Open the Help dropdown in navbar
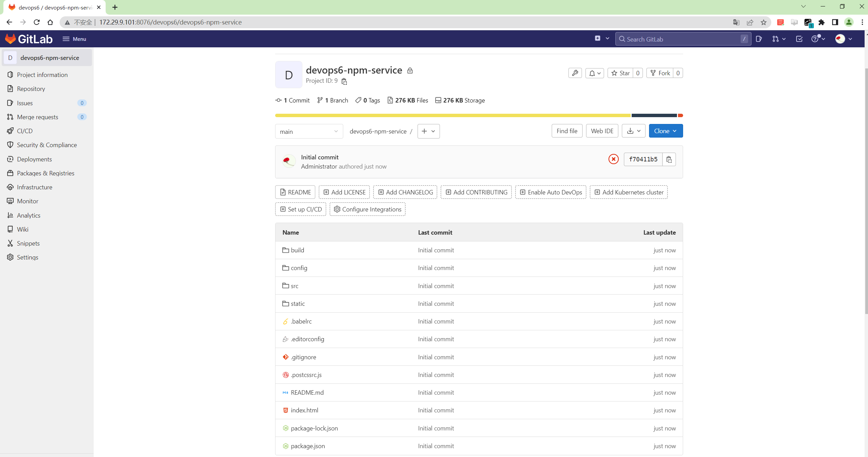Image resolution: width=868 pixels, height=457 pixels. [818, 39]
